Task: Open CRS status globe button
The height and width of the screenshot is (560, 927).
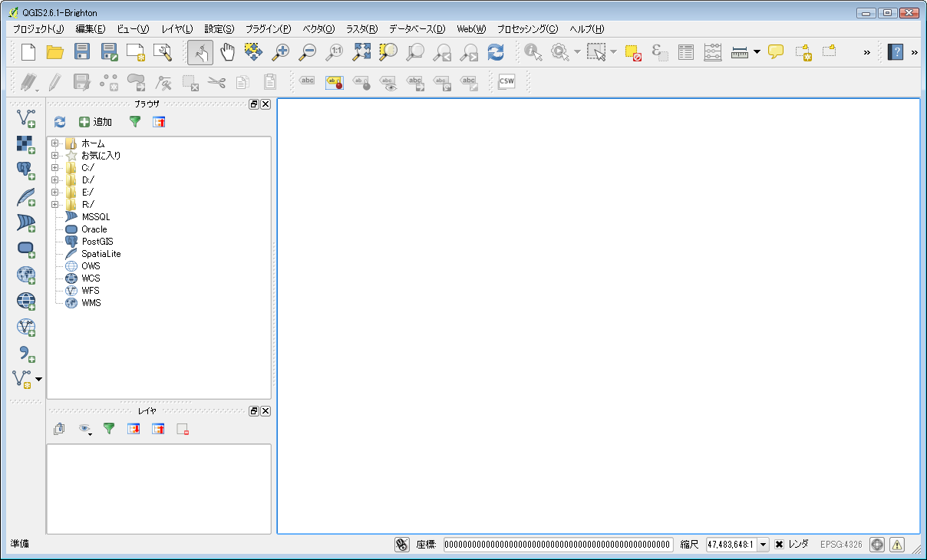Action: click(877, 544)
